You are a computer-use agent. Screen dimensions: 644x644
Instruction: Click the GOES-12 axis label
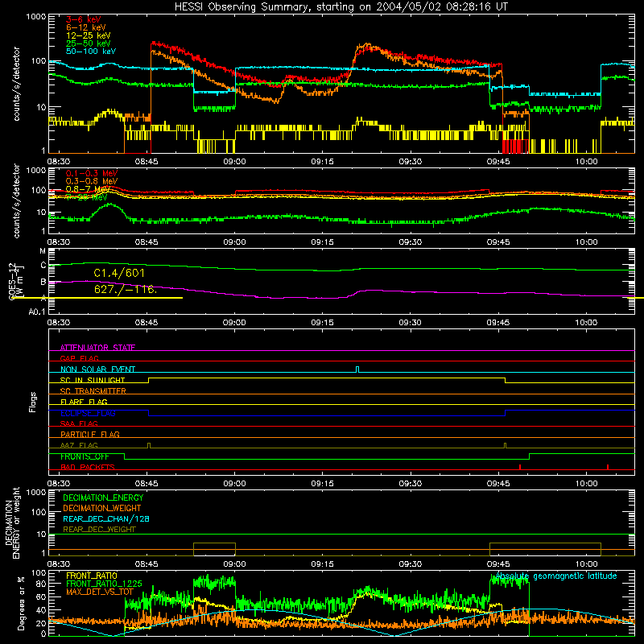click(x=11, y=281)
